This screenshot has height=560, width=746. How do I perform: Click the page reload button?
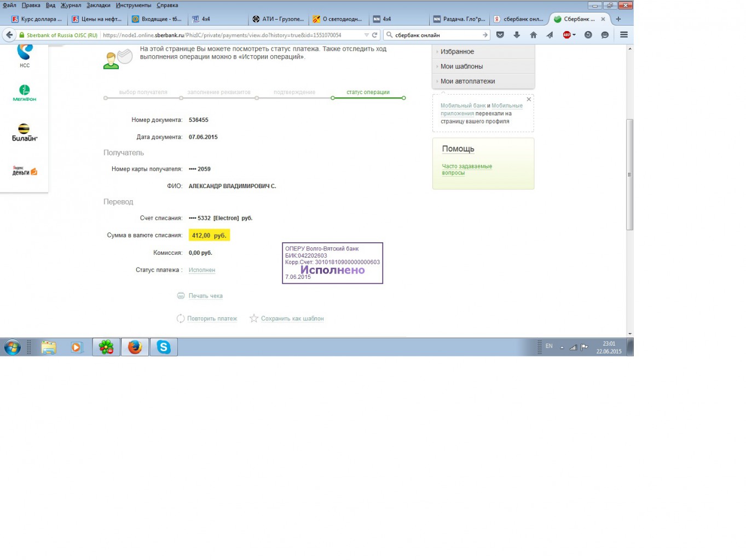click(x=375, y=34)
